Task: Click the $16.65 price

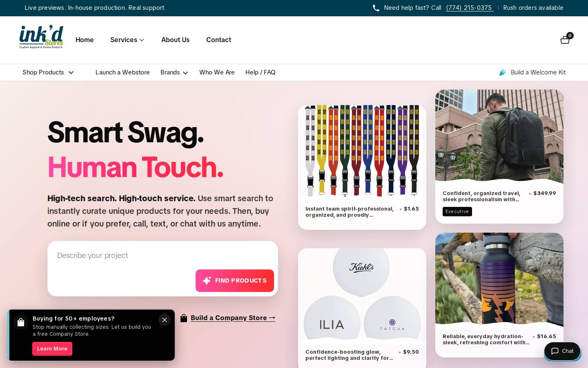Action: coord(546,336)
